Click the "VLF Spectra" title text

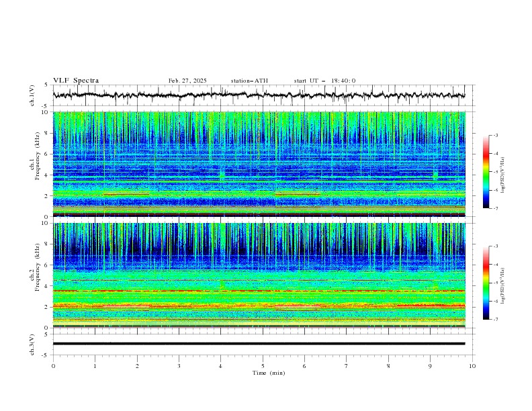(76, 81)
